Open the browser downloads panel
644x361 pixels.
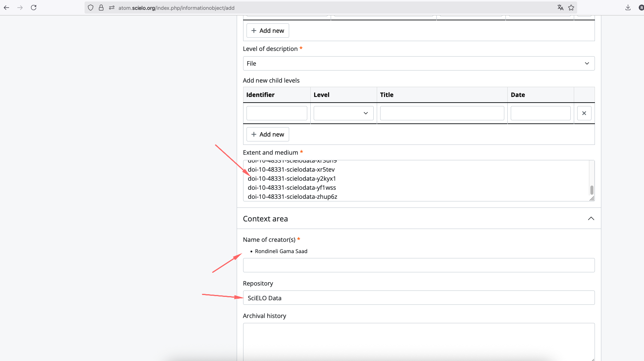click(628, 8)
